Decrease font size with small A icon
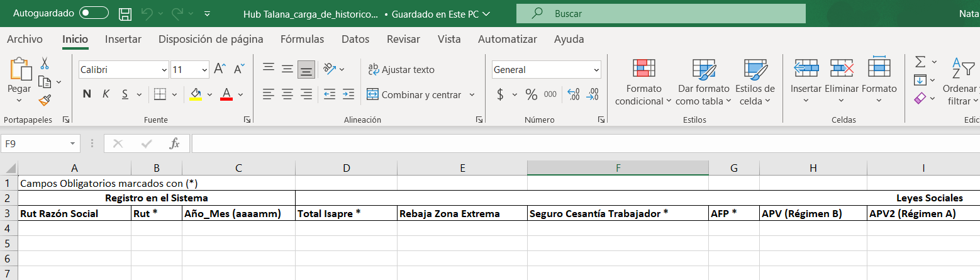The width and height of the screenshot is (980, 280). [x=239, y=69]
